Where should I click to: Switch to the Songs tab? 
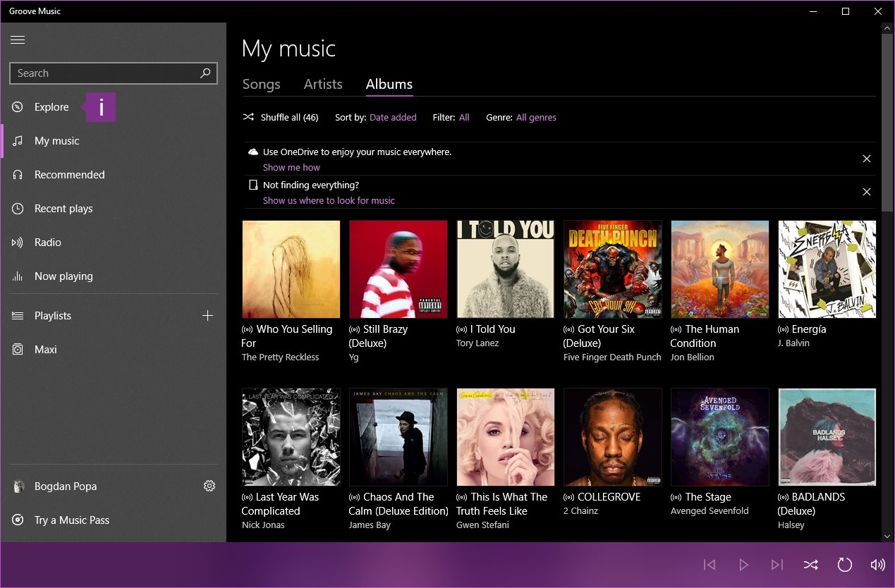261,85
